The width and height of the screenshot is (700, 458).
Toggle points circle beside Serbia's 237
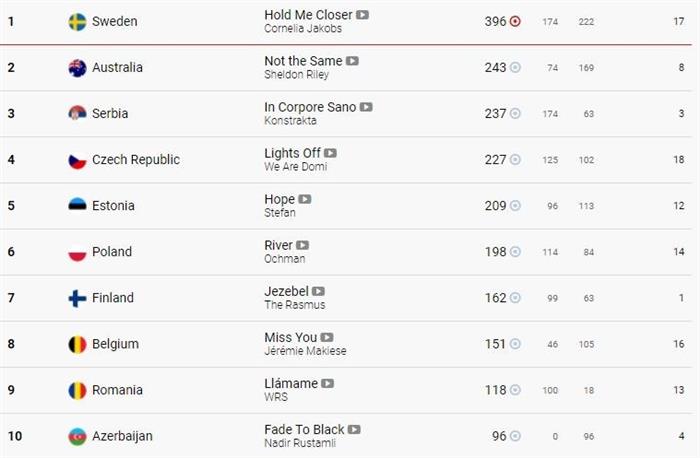(515, 113)
